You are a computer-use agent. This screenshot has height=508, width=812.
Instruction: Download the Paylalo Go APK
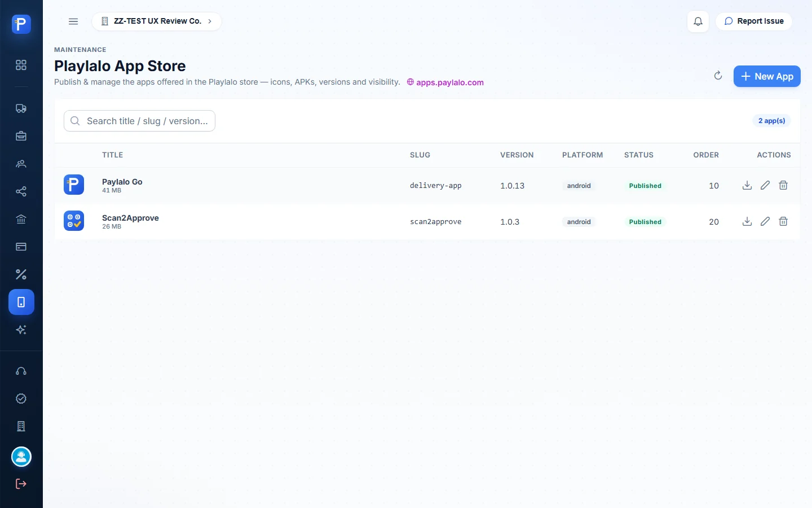point(747,185)
